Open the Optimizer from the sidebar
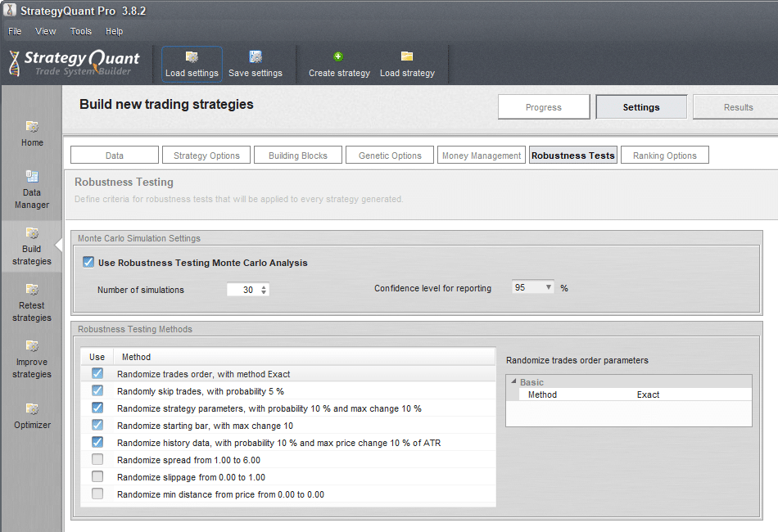This screenshot has width=778, height=532. click(x=32, y=416)
